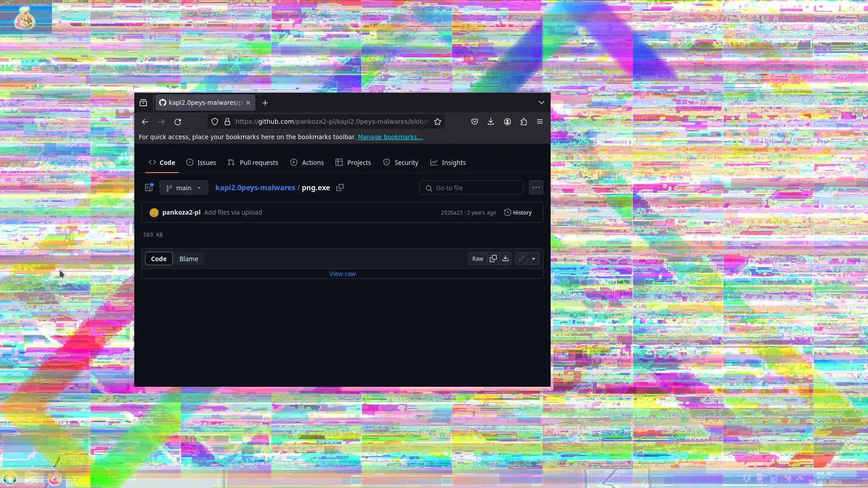Open the Issues tab
The height and width of the screenshot is (488, 868).
(x=201, y=163)
